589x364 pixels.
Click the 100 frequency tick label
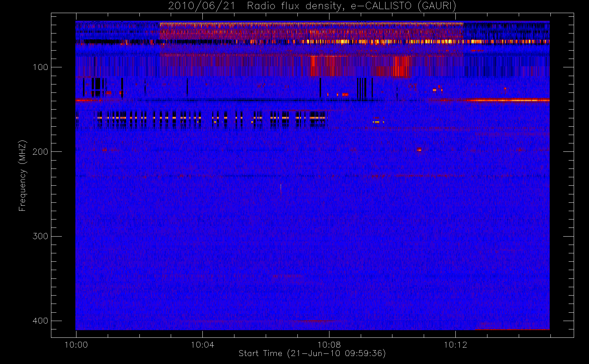(x=40, y=67)
